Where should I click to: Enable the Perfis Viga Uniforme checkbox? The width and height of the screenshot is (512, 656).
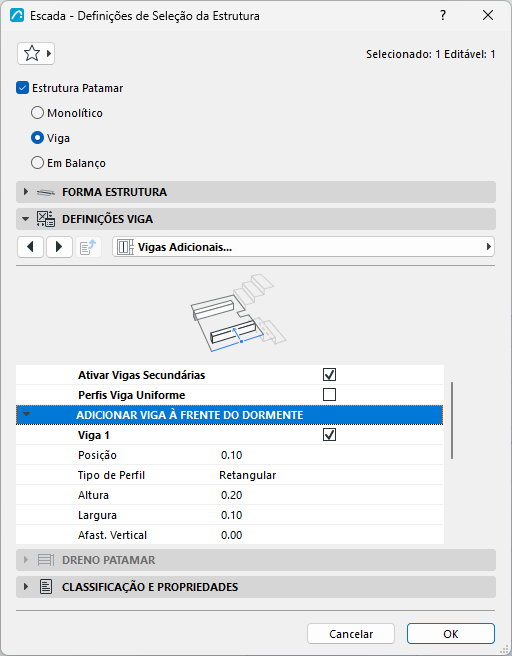point(329,395)
